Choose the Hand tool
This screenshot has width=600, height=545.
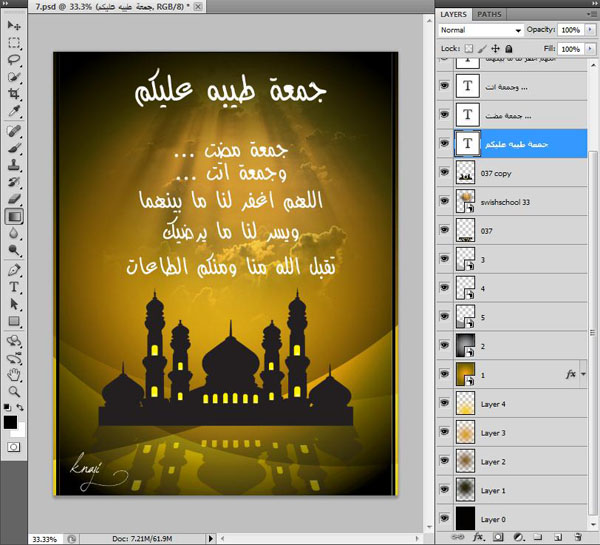point(15,373)
